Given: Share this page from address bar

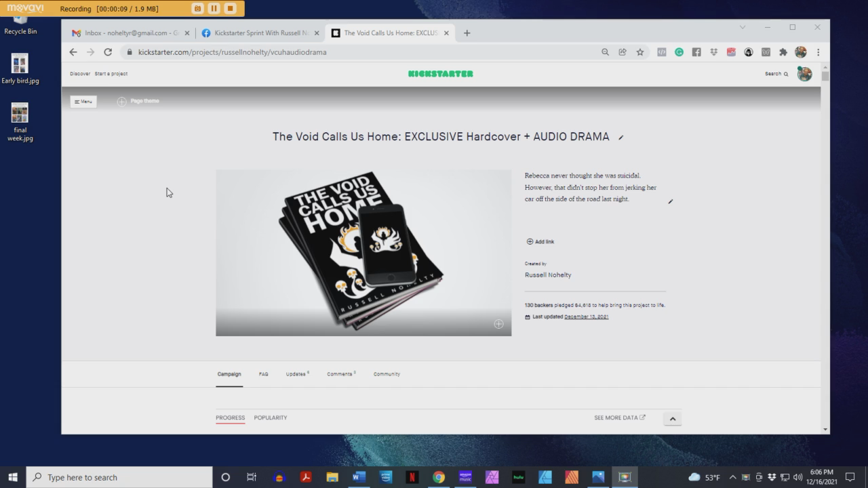Looking at the screenshot, I should [623, 52].
